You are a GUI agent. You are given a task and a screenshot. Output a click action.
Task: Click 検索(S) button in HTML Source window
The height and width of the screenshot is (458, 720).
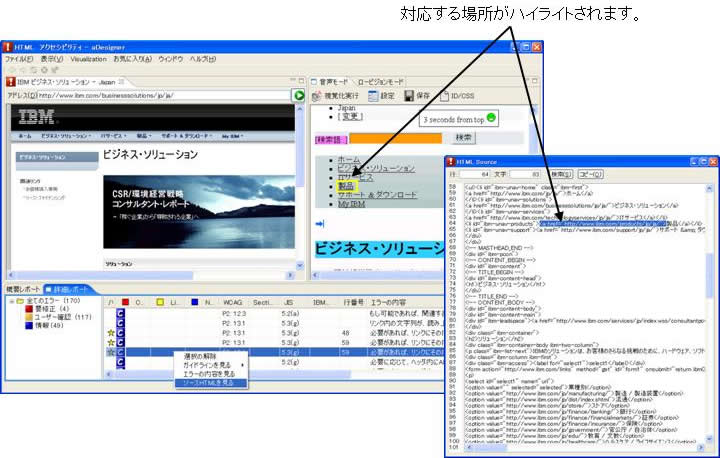561,174
